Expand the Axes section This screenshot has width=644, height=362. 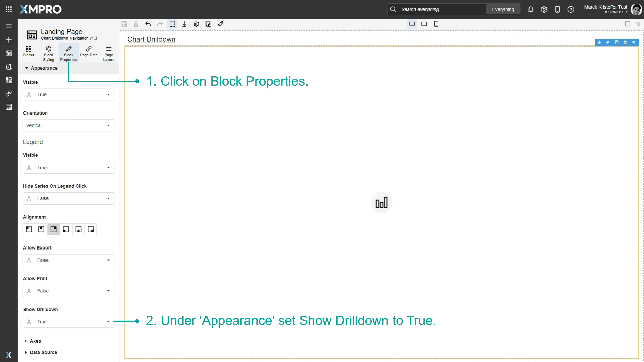(x=35, y=341)
